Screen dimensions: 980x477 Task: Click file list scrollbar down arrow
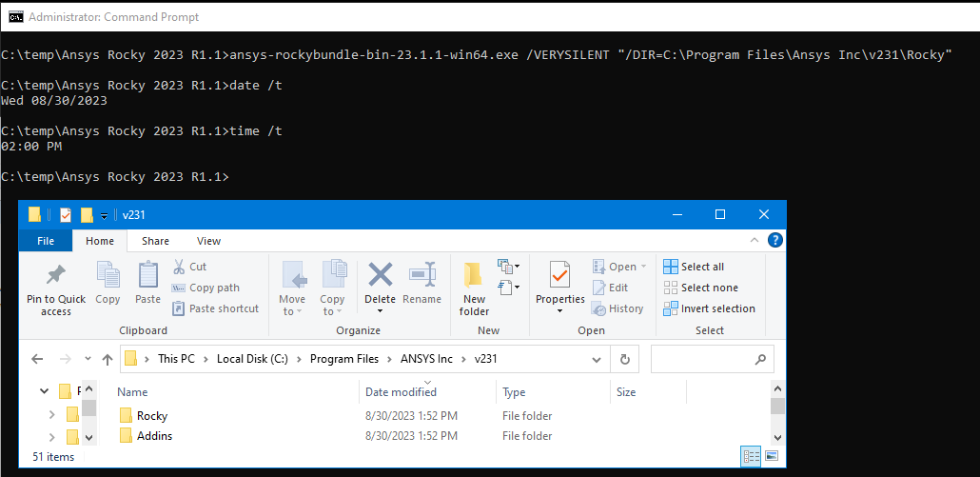pyautogui.click(x=777, y=438)
